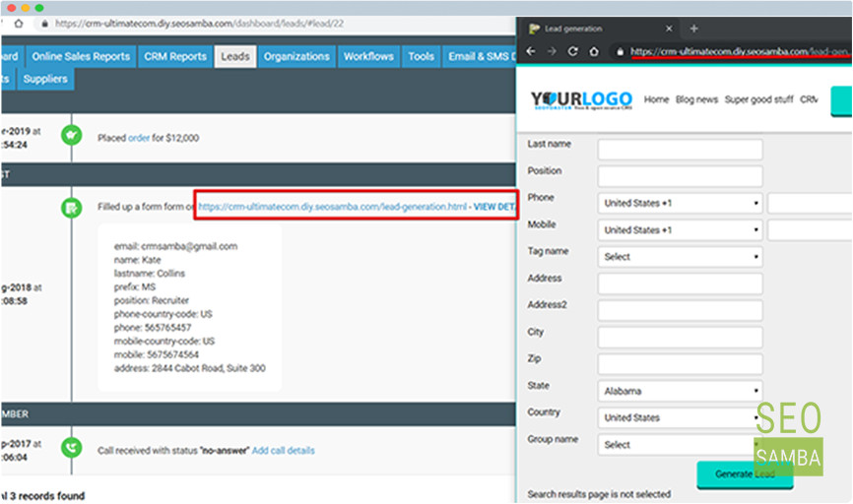Image resolution: width=853 pixels, height=504 pixels.
Task: Click the Mobile number input field
Action: 810,230
